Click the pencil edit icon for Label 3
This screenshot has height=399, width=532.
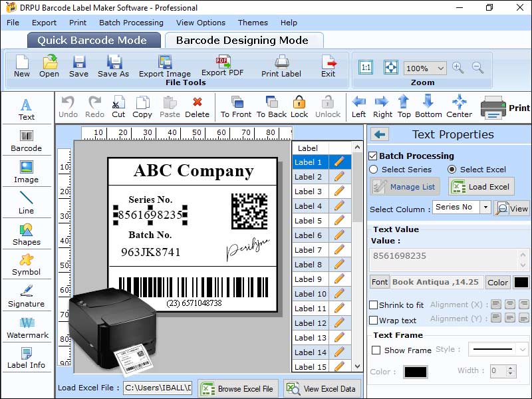point(340,192)
